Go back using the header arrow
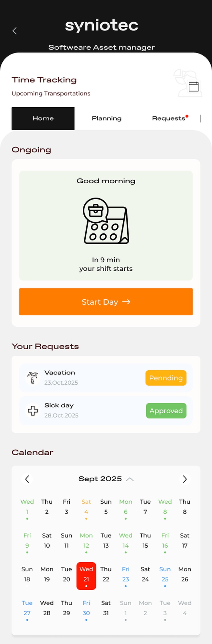 click(14, 31)
